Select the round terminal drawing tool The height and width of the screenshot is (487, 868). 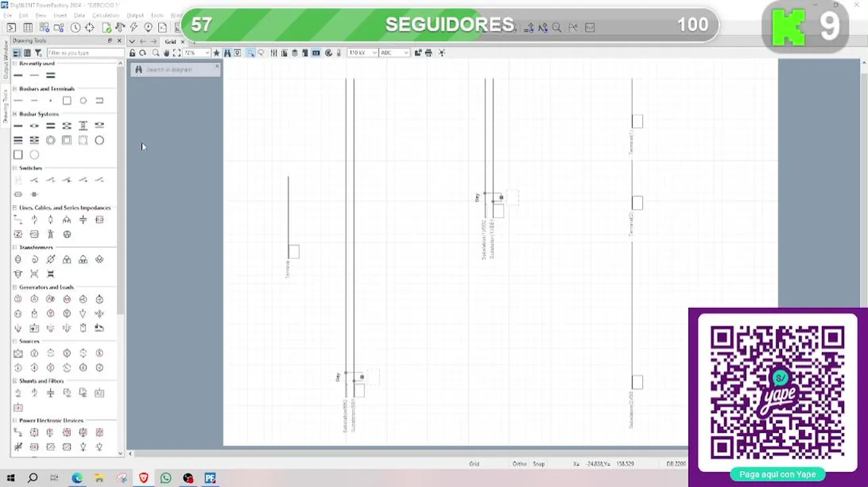click(x=83, y=101)
